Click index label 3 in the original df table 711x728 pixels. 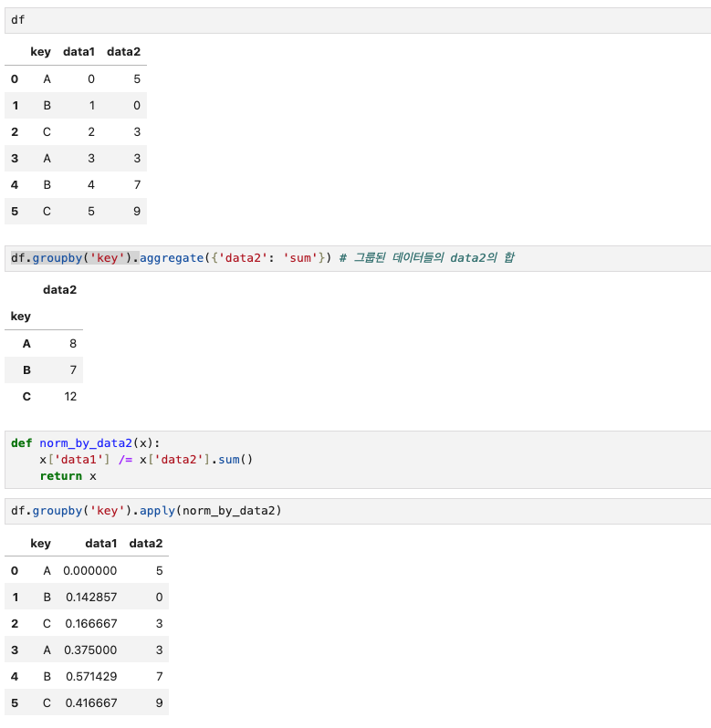click(x=15, y=159)
